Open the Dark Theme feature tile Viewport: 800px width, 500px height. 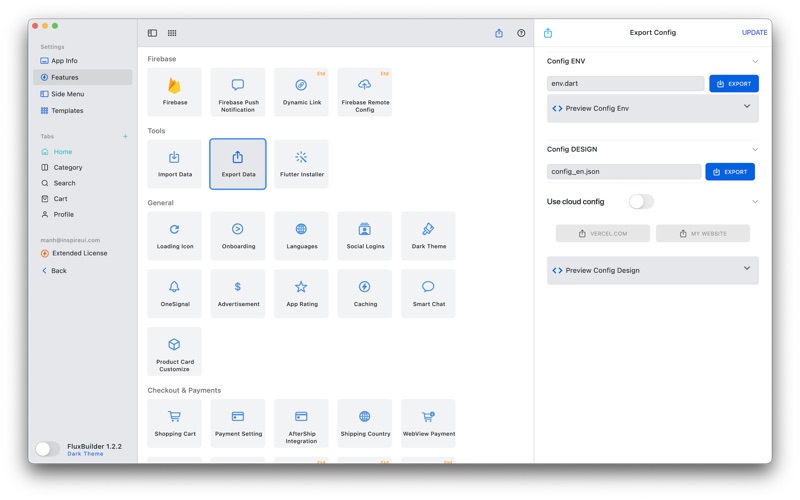coord(428,236)
